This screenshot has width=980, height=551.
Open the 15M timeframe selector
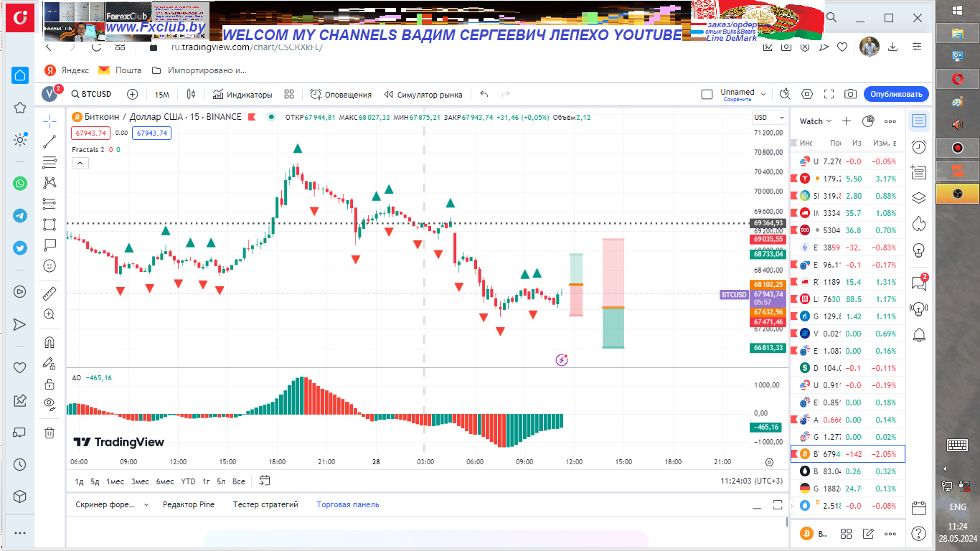(162, 94)
